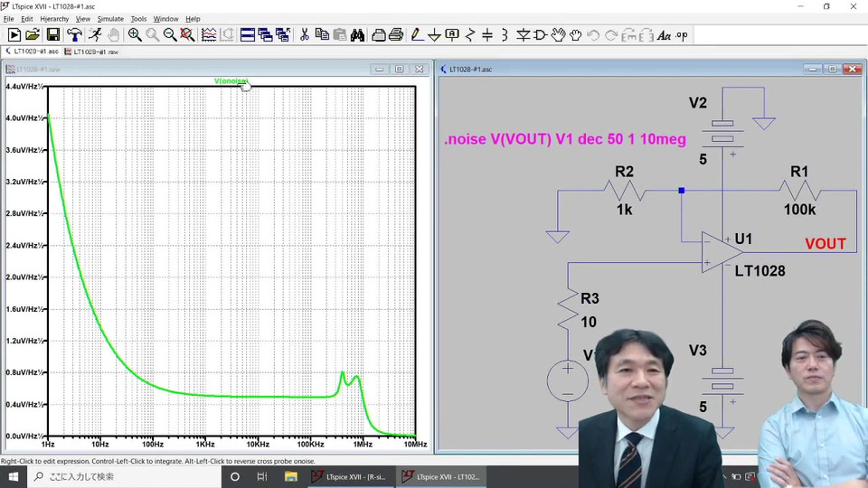Click the running man Run icon
Image resolution: width=868 pixels, height=488 pixels.
(x=95, y=35)
